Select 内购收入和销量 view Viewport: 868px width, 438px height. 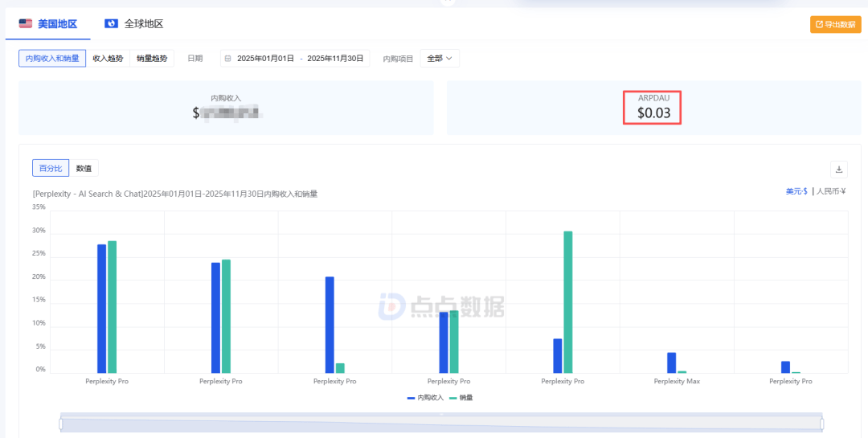coord(52,59)
